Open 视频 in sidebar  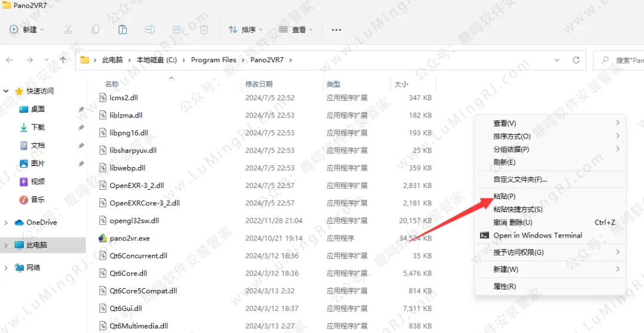[x=38, y=181]
